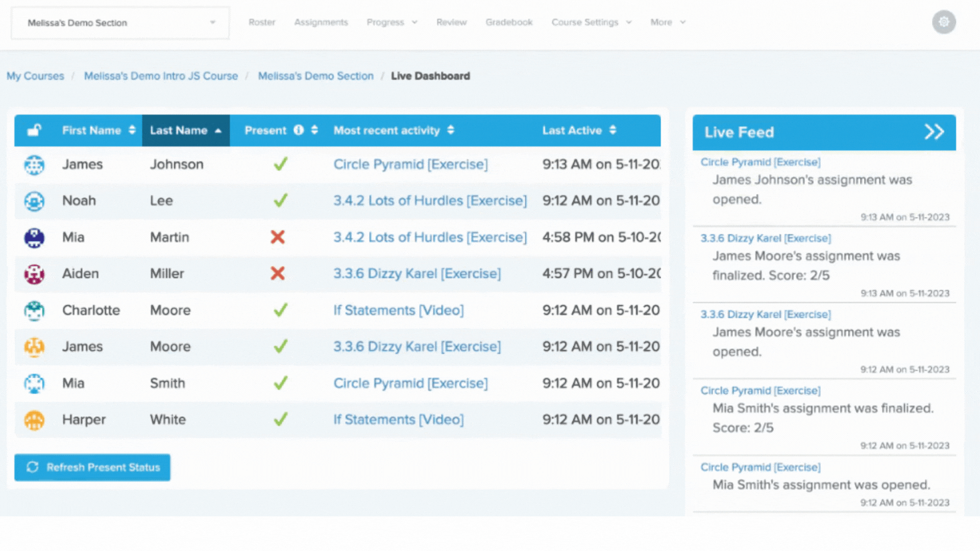Click Aiden Miller's avatar icon
The width and height of the screenshot is (980, 551).
click(34, 274)
